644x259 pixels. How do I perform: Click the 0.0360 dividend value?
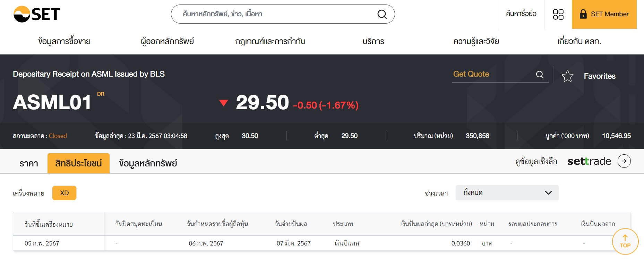461,243
